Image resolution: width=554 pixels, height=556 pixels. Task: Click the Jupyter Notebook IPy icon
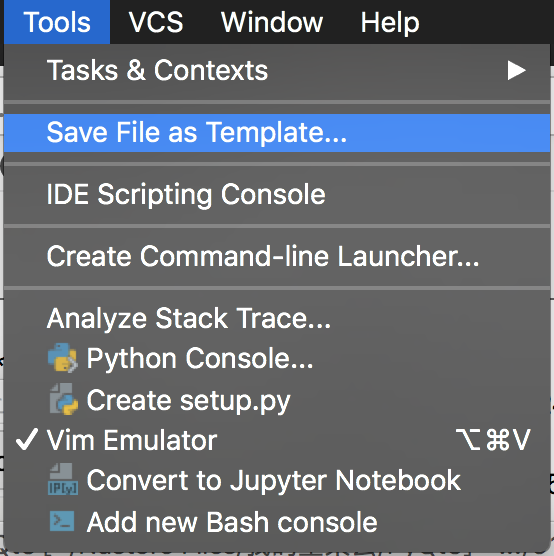63,479
